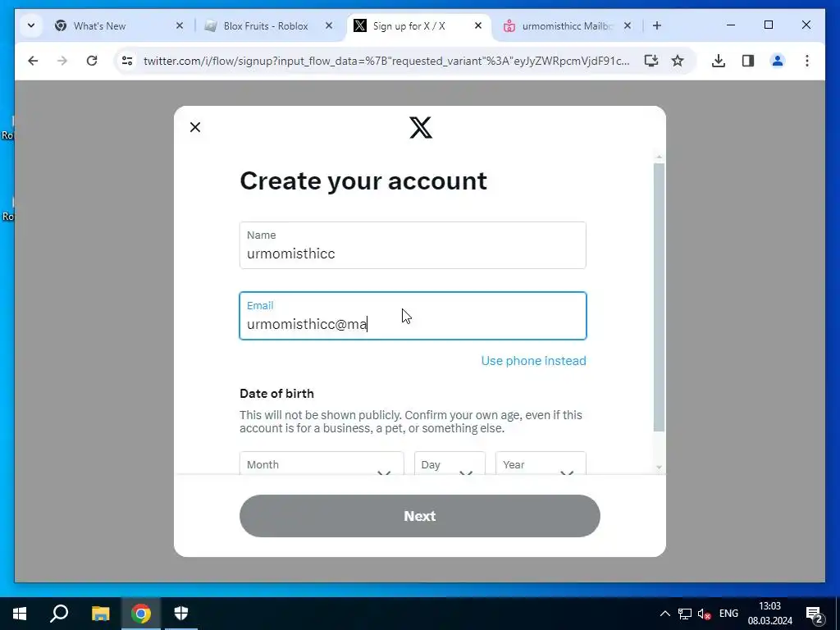Screen dimensions: 840x630
Task: Go back to previous page
Action: (x=33, y=61)
